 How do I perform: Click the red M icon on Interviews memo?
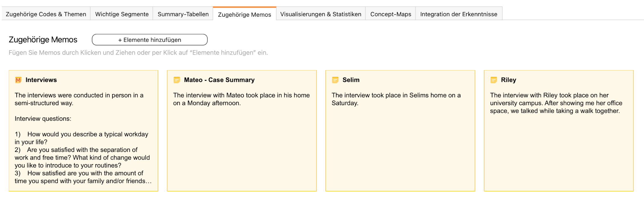click(x=18, y=80)
